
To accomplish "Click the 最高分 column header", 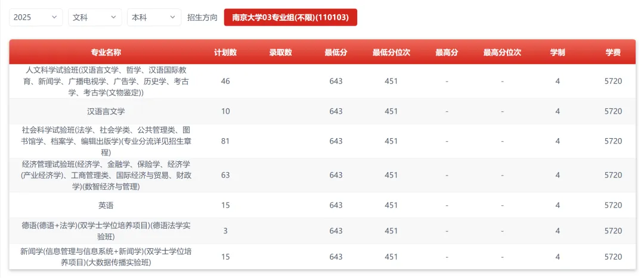I will [x=447, y=52].
